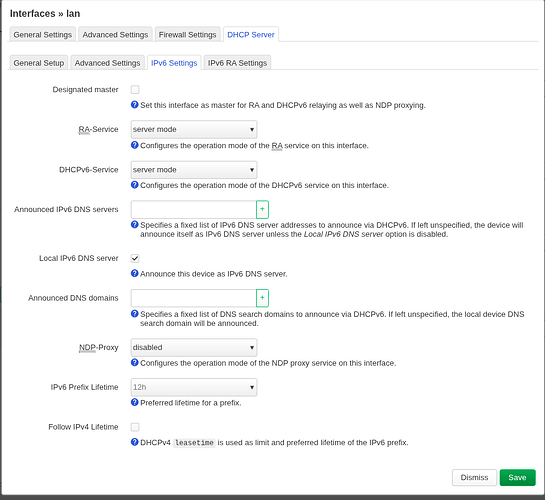Click help icon by Preferred lifetime text
Screen dimensions: 545x500
135,402
